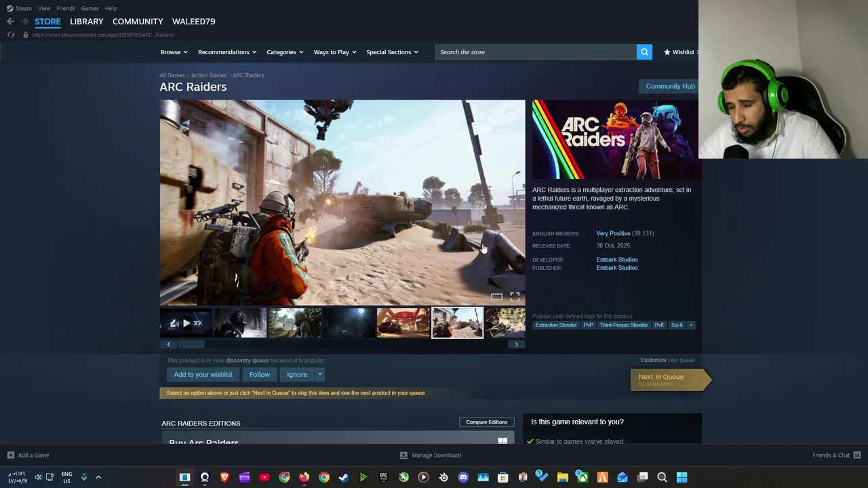This screenshot has width=868, height=488.
Task: Open the Friends menu
Action: click(x=66, y=8)
